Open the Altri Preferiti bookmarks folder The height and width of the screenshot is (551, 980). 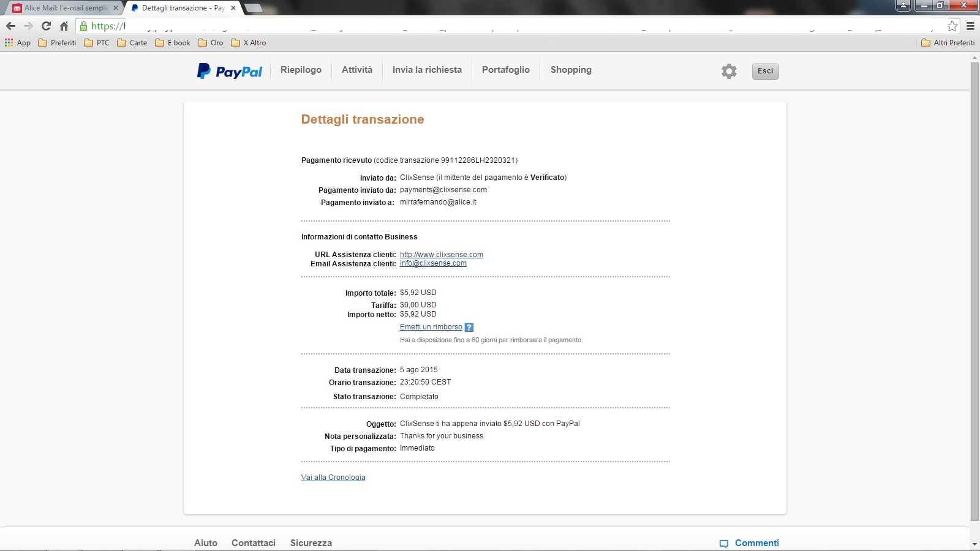coord(948,43)
